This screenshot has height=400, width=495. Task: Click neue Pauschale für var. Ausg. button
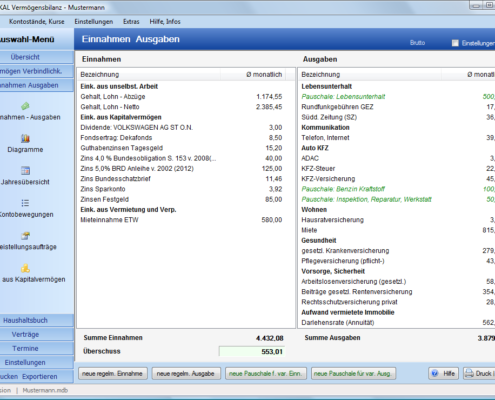353,374
